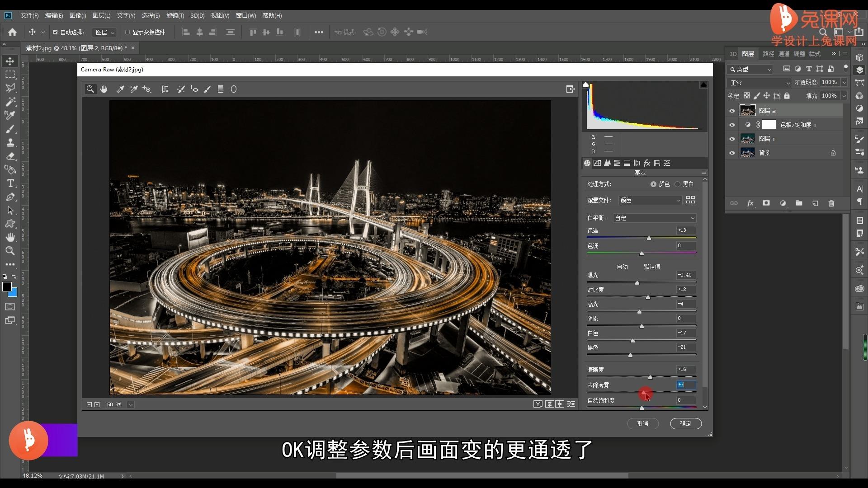Toggle highlight clipping warning in histogram
This screenshot has height=488, width=868.
[x=703, y=85]
